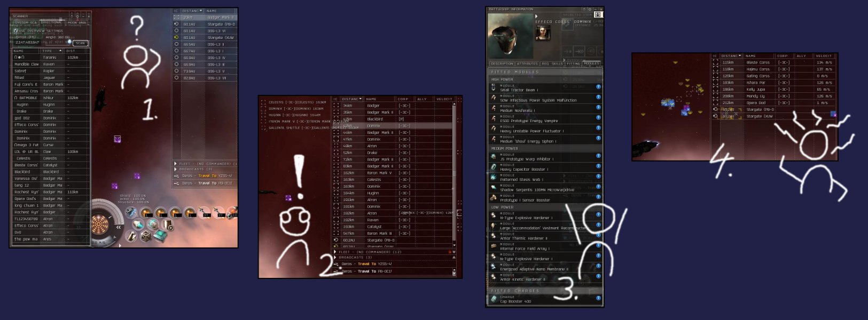Sort scanner results by Type column
The height and width of the screenshot is (320, 868).
[x=52, y=51]
